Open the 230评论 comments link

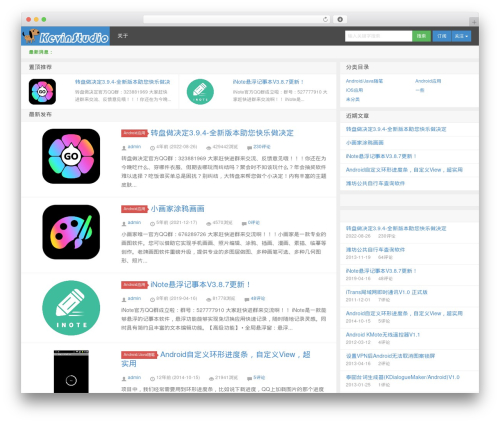(x=262, y=147)
